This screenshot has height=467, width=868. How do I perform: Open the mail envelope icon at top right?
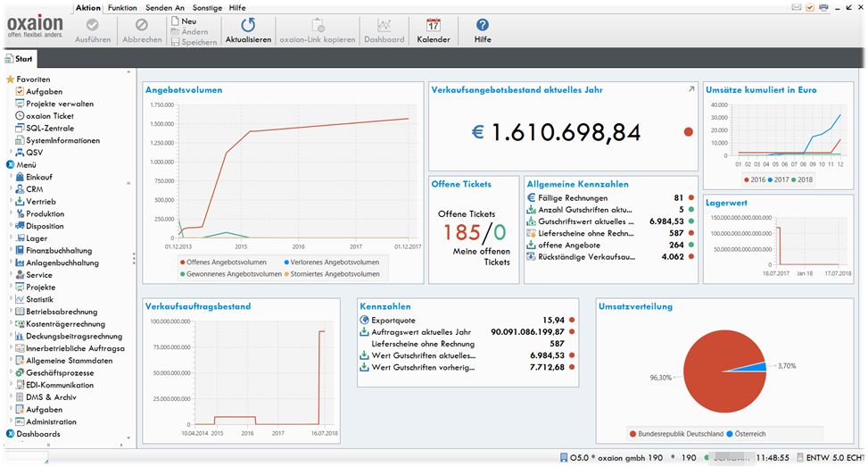coord(796,7)
